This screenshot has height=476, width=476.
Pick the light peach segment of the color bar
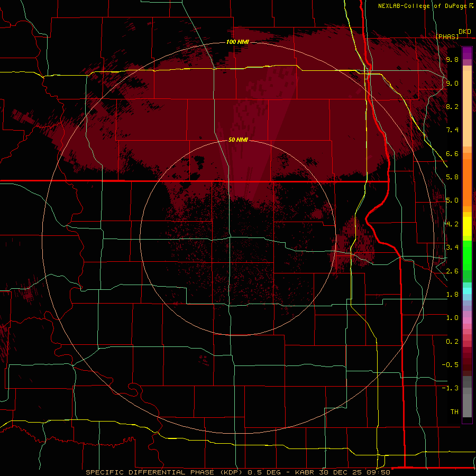(x=467, y=108)
